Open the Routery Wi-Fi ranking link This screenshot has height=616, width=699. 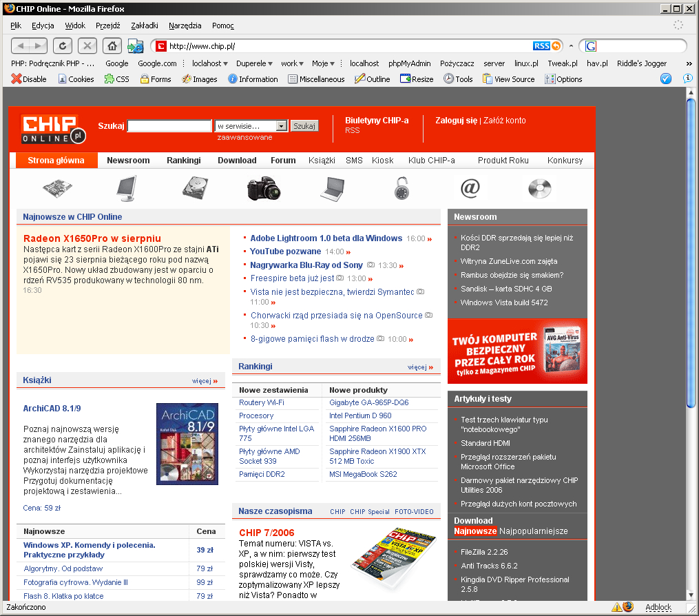point(262,402)
